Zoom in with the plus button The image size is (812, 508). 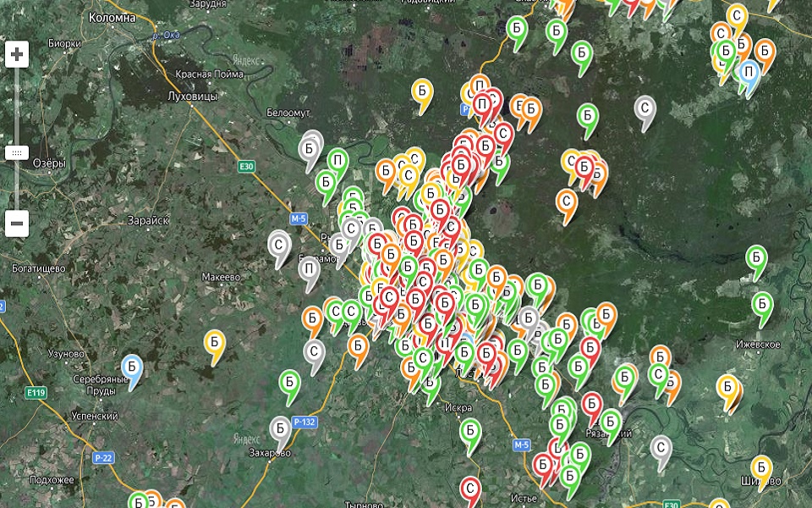coord(17,55)
